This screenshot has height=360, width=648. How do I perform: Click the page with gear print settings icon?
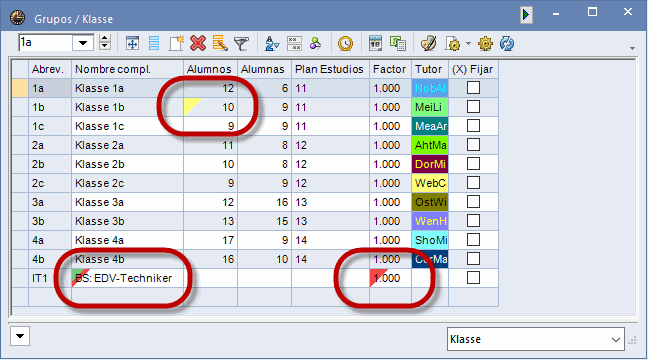[453, 43]
